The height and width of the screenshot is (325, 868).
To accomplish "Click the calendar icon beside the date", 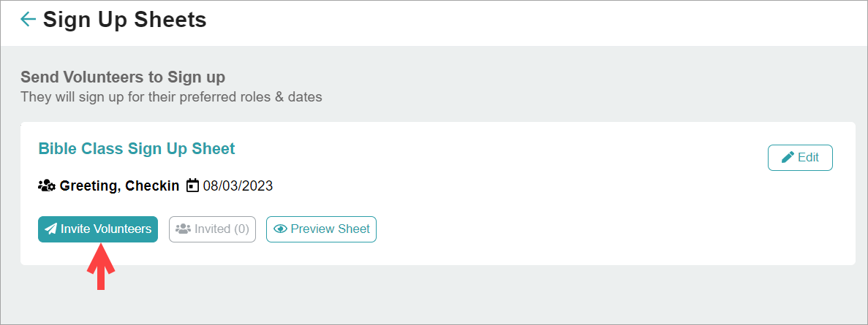I will 193,186.
